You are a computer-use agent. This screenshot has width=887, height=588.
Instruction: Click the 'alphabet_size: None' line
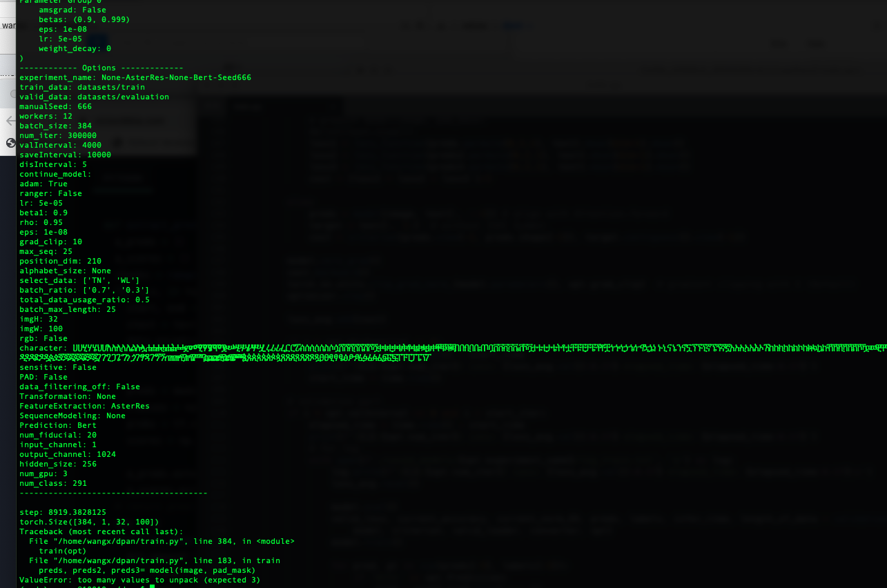coord(65,271)
